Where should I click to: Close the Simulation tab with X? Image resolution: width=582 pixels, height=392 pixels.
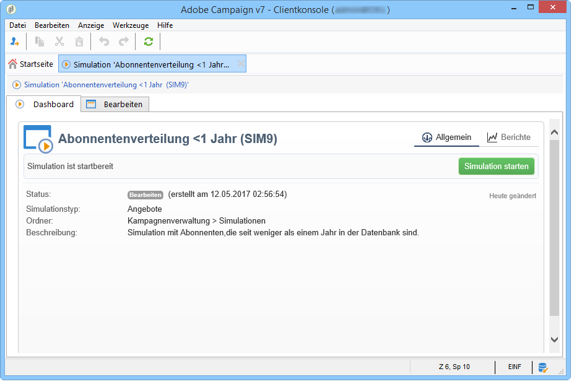pyautogui.click(x=241, y=64)
